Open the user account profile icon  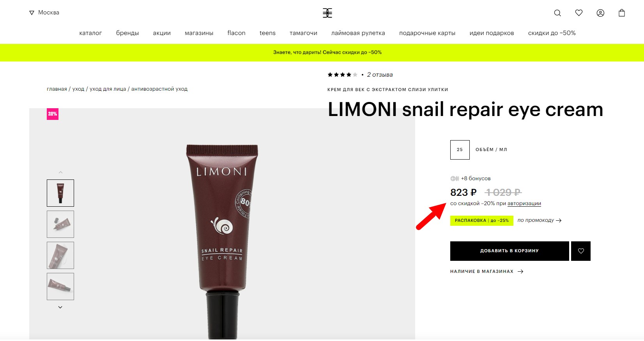coord(600,13)
